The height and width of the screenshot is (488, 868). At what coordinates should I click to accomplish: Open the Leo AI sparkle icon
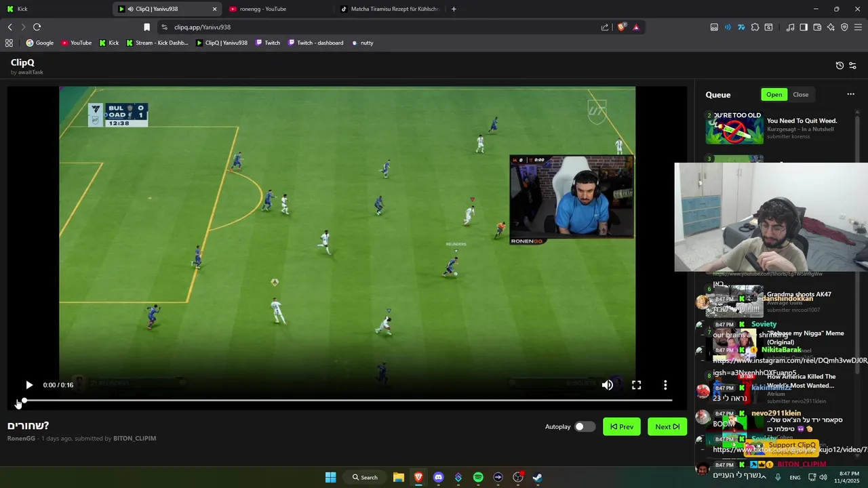(x=831, y=27)
